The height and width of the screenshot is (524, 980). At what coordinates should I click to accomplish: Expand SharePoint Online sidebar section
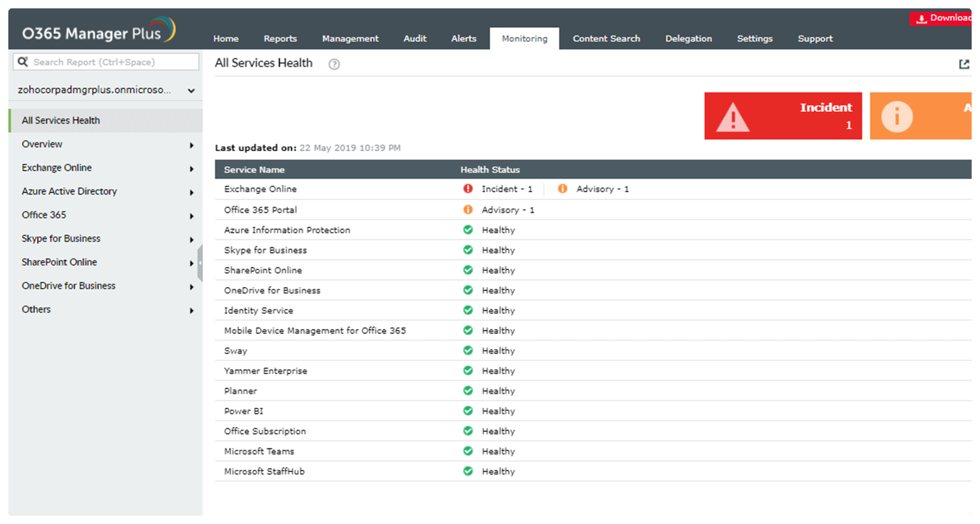(x=192, y=263)
